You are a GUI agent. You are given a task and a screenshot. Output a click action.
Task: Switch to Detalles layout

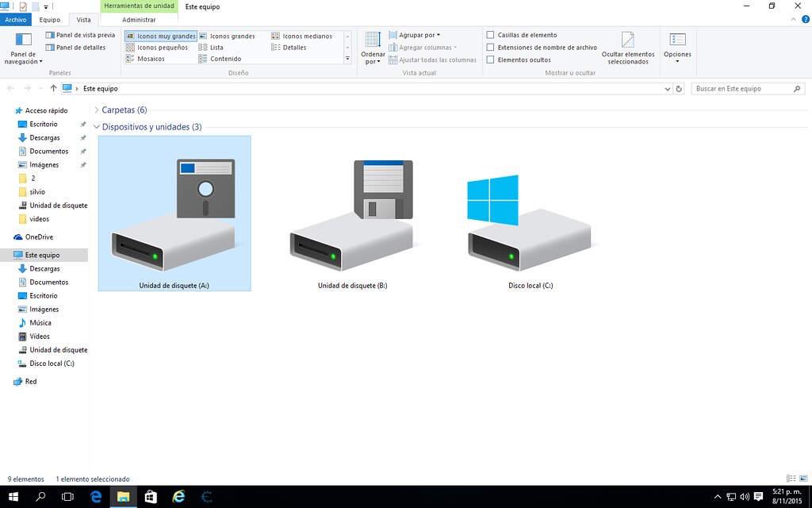point(289,48)
